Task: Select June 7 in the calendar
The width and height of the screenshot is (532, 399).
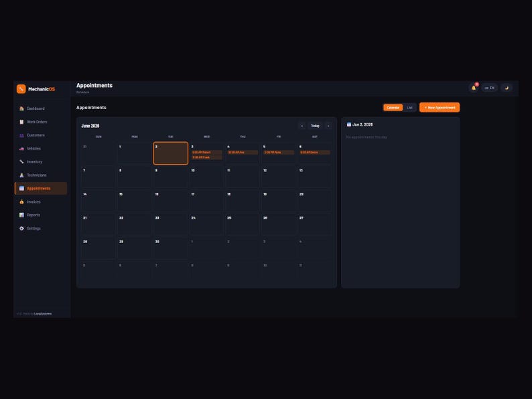Action: tap(98, 177)
